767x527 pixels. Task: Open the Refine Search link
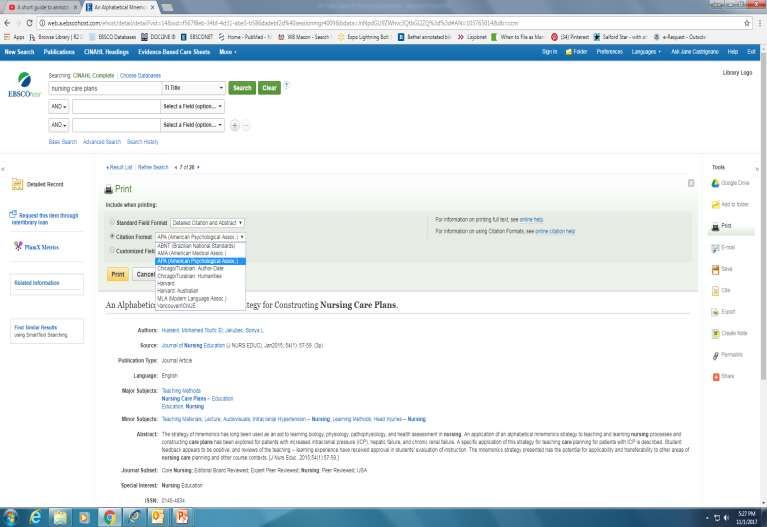point(153,167)
